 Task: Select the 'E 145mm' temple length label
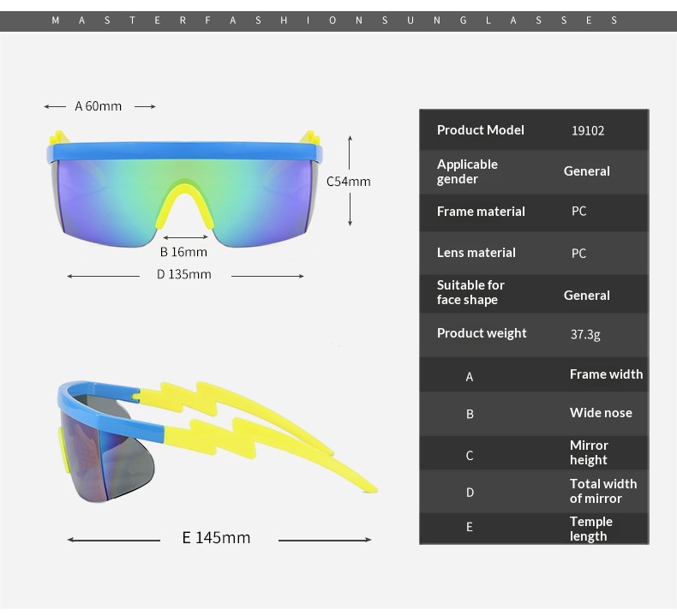(x=217, y=538)
